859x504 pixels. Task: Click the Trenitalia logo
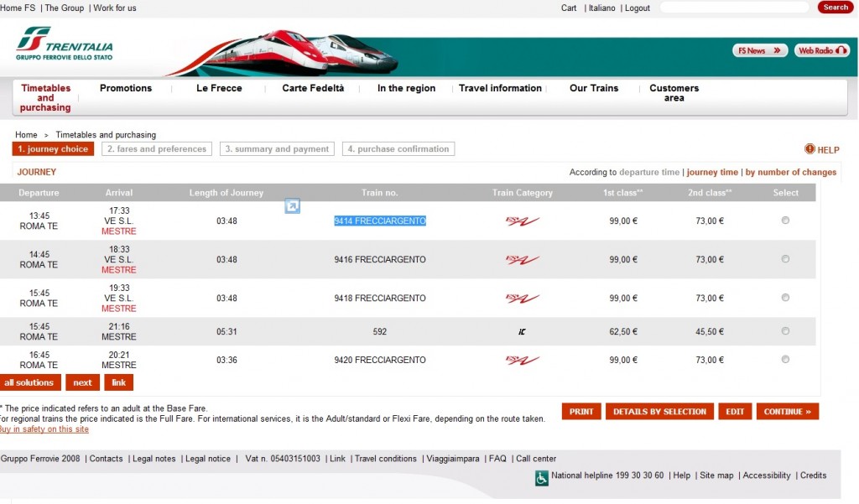coord(64,44)
